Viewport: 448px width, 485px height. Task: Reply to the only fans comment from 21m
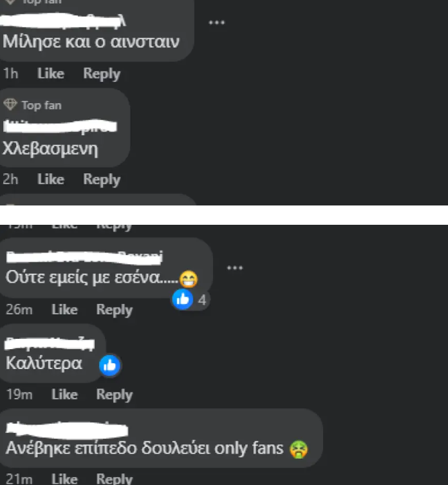click(115, 479)
